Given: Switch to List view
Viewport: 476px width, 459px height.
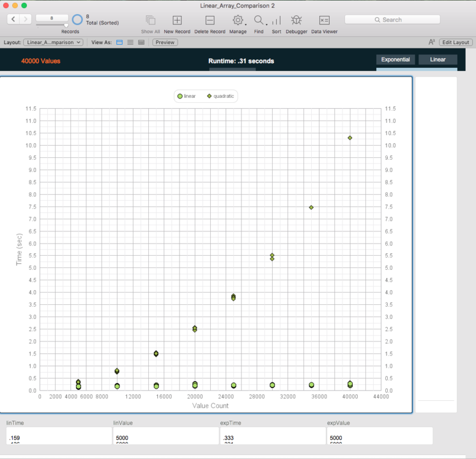Looking at the screenshot, I should pos(130,42).
